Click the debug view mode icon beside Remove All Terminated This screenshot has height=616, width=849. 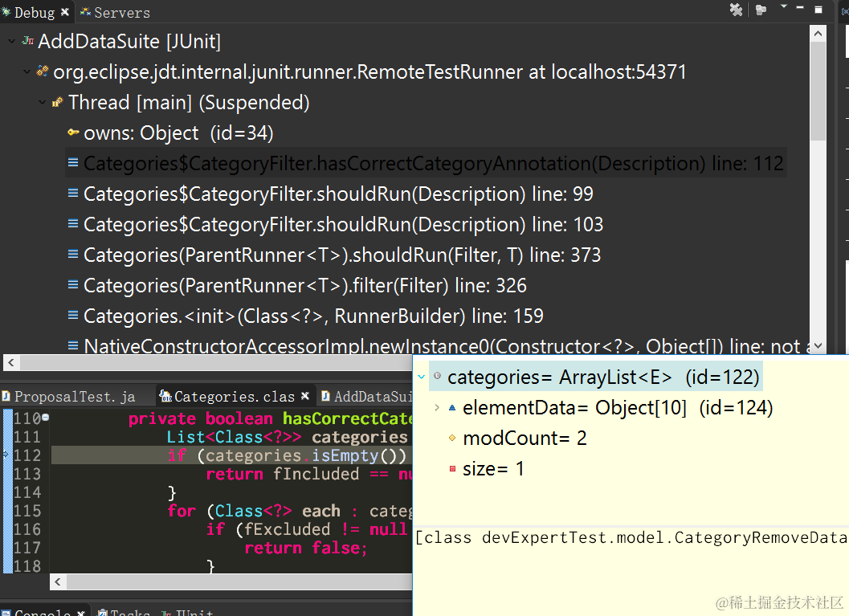coord(761,9)
